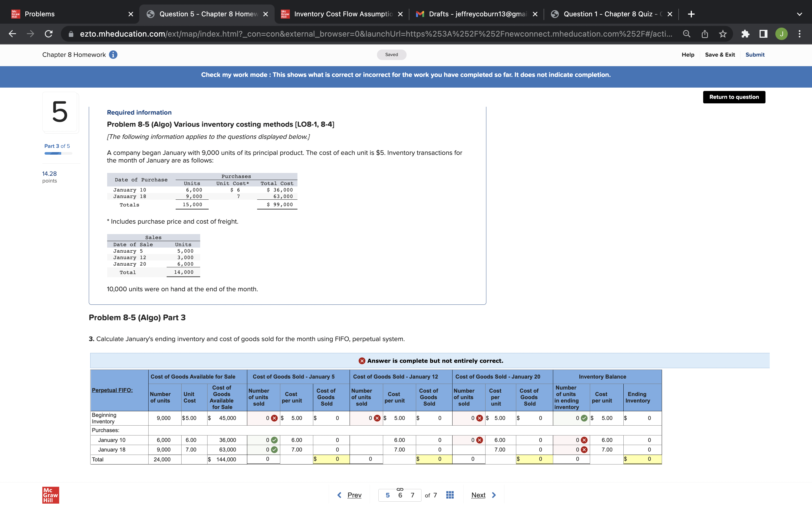Image resolution: width=812 pixels, height=507 pixels.
Task: Click the zoom magnifier icon in address bar
Action: (687, 34)
